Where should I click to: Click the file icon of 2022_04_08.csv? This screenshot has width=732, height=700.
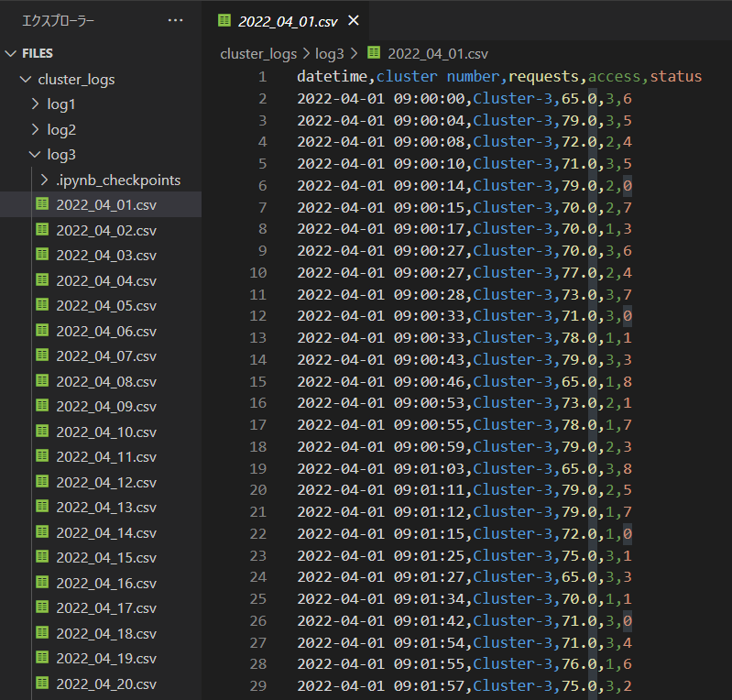[x=42, y=380]
